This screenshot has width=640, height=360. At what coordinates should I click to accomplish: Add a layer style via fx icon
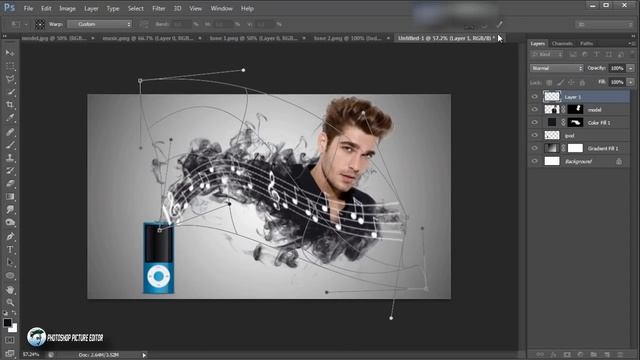[x=553, y=354]
